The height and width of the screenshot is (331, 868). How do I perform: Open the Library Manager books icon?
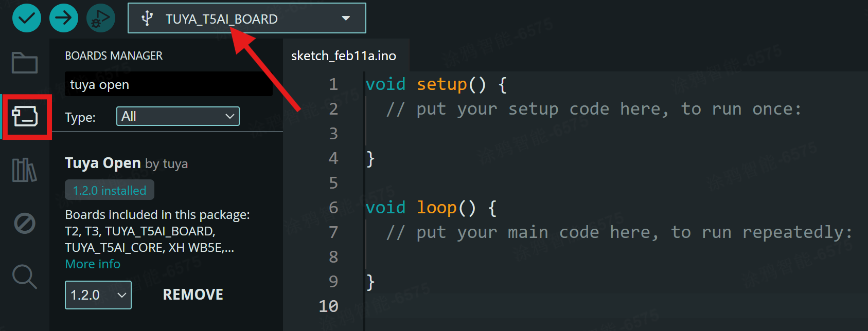25,170
